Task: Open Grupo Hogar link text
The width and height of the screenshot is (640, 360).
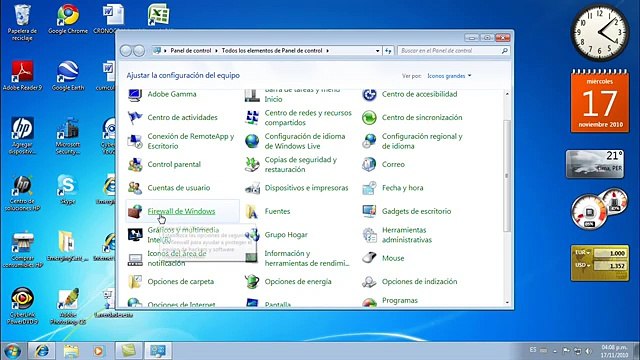Action: click(x=286, y=235)
